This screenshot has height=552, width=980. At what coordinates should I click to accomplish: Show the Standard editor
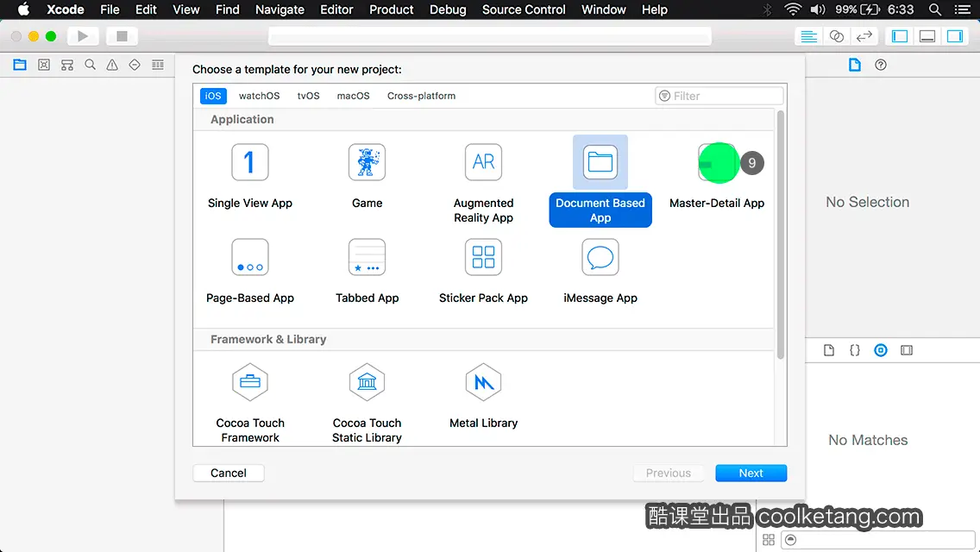[x=808, y=36]
